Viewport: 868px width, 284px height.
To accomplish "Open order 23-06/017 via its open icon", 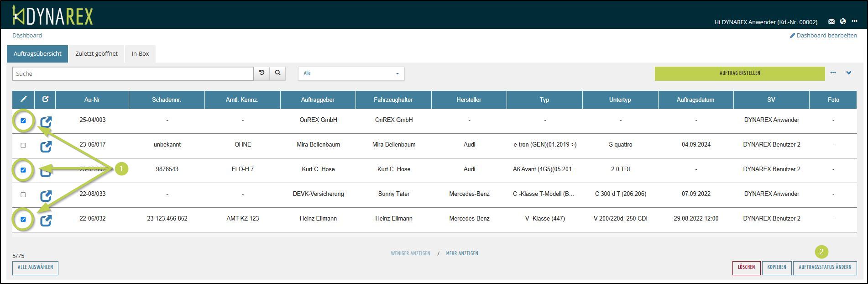I will [46, 146].
